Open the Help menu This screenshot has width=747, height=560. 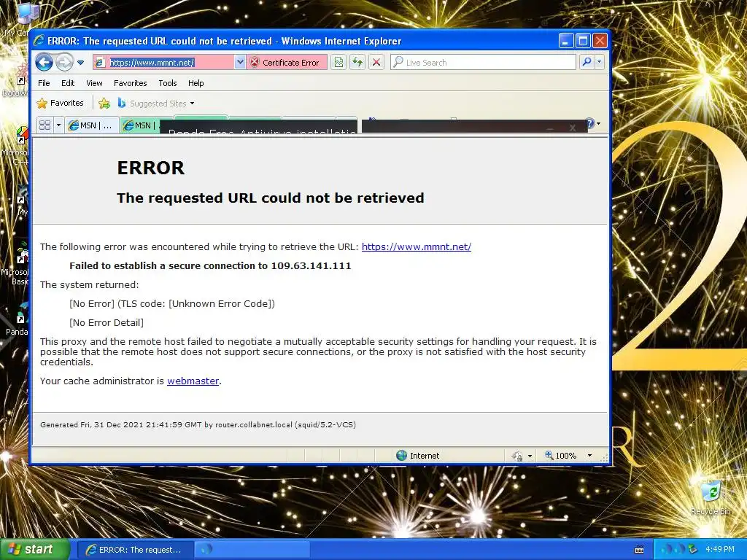click(196, 83)
